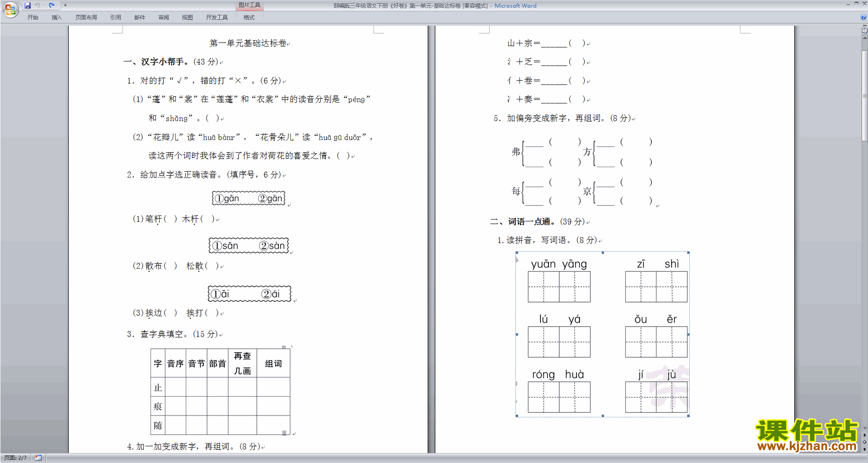
Task: Click the róng huà writing grid
Action: 559,397
